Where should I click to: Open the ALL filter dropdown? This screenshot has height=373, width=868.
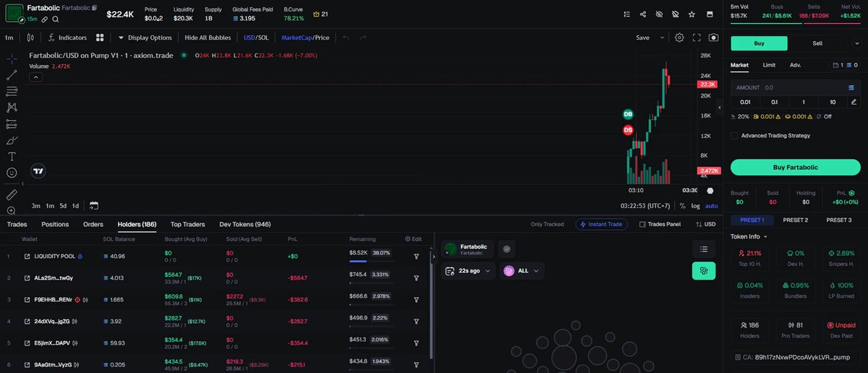click(523, 270)
